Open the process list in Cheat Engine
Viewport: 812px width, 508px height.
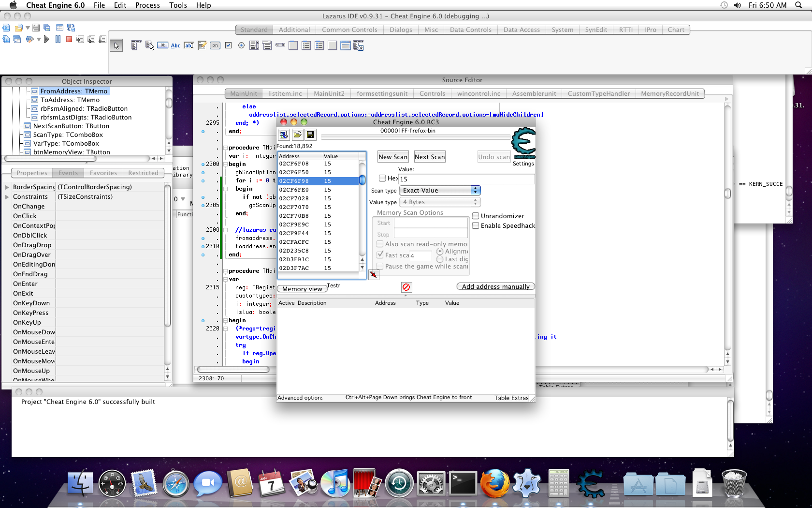coord(284,134)
